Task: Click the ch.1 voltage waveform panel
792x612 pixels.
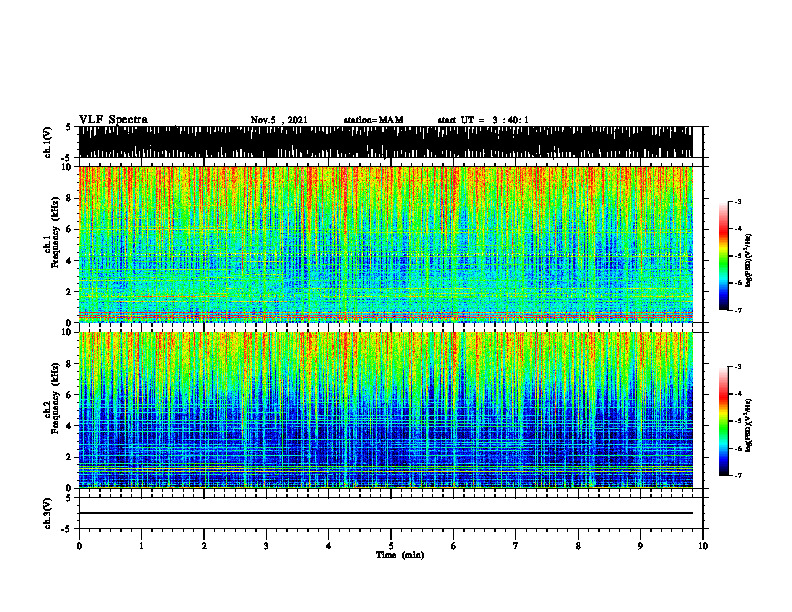Action: 386,142
